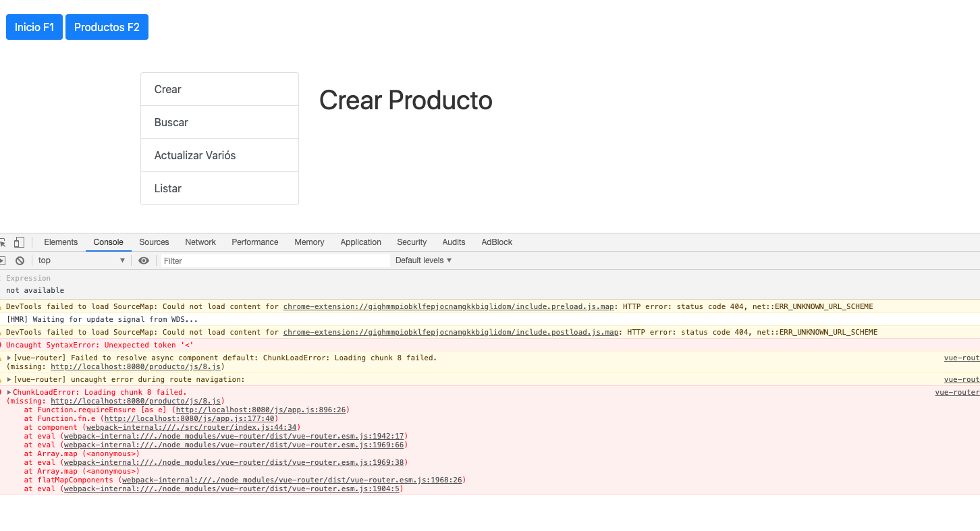980x531 pixels.
Task: Toggle the device toolbar icon in DevTools
Action: pyautogui.click(x=20, y=242)
